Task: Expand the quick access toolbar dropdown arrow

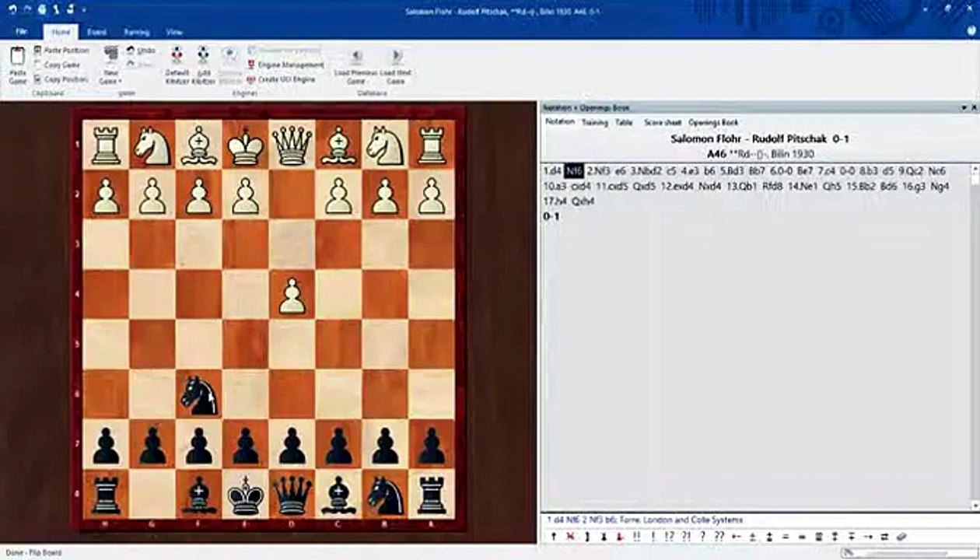Action: pyautogui.click(x=84, y=10)
